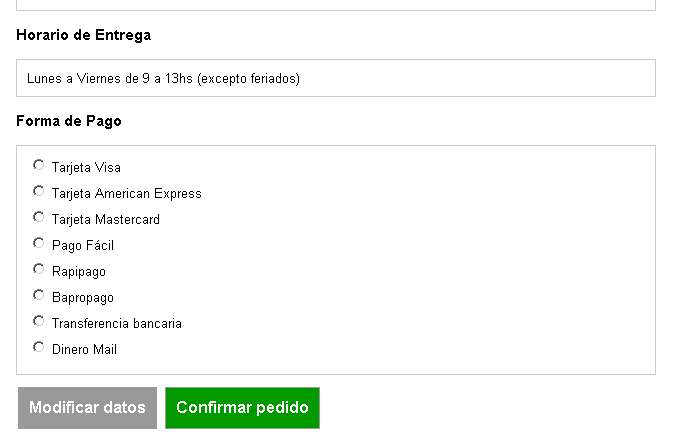The image size is (673, 439).
Task: Select the Tarjeta Visa radio button
Action: (39, 165)
